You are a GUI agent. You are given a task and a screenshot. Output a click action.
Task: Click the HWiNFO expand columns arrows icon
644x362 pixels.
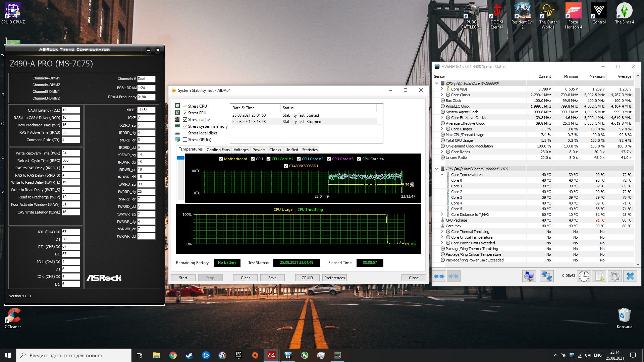(x=439, y=276)
